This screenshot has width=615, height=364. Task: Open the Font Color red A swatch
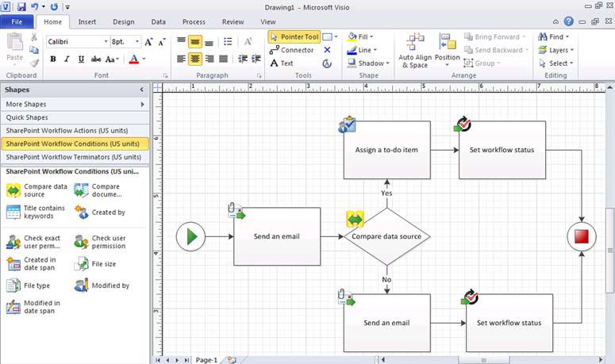tap(134, 59)
